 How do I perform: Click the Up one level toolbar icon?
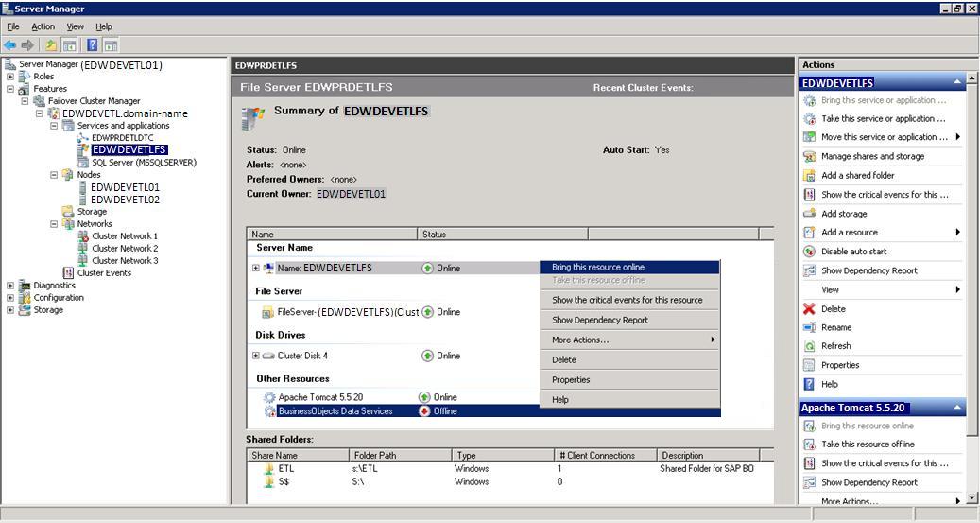tap(51, 45)
